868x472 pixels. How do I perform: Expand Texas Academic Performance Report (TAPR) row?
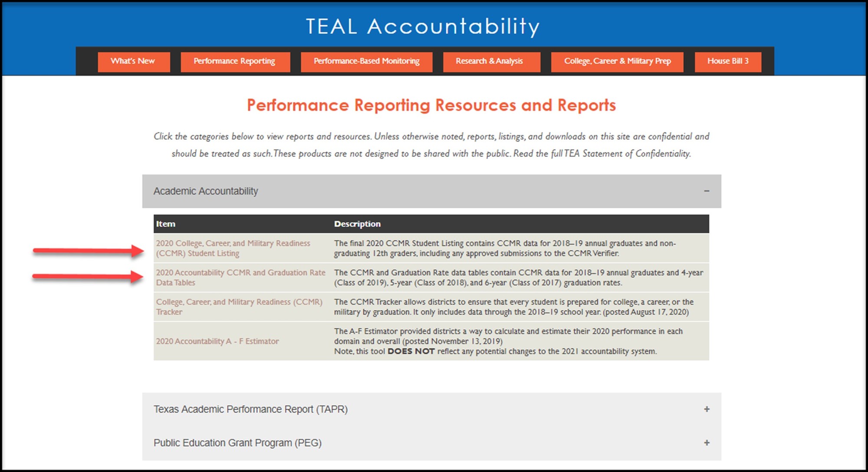click(250, 409)
